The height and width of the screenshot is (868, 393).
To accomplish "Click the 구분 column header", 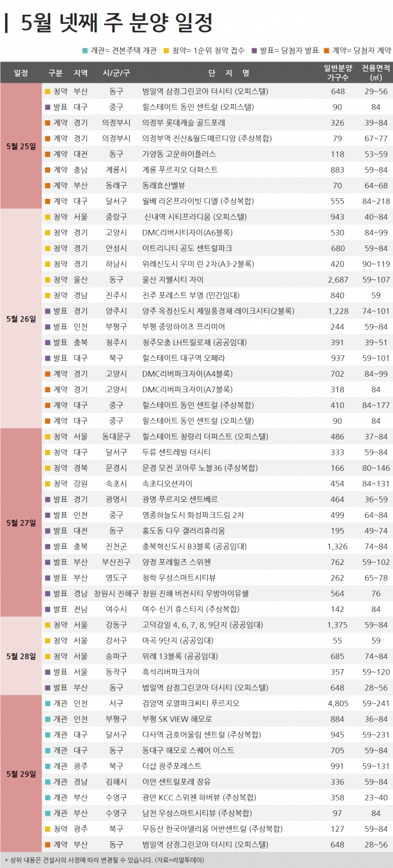I will [x=55, y=73].
